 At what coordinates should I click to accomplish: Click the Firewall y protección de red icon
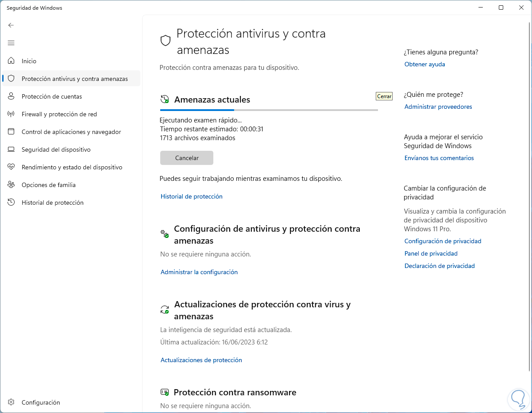coord(12,114)
